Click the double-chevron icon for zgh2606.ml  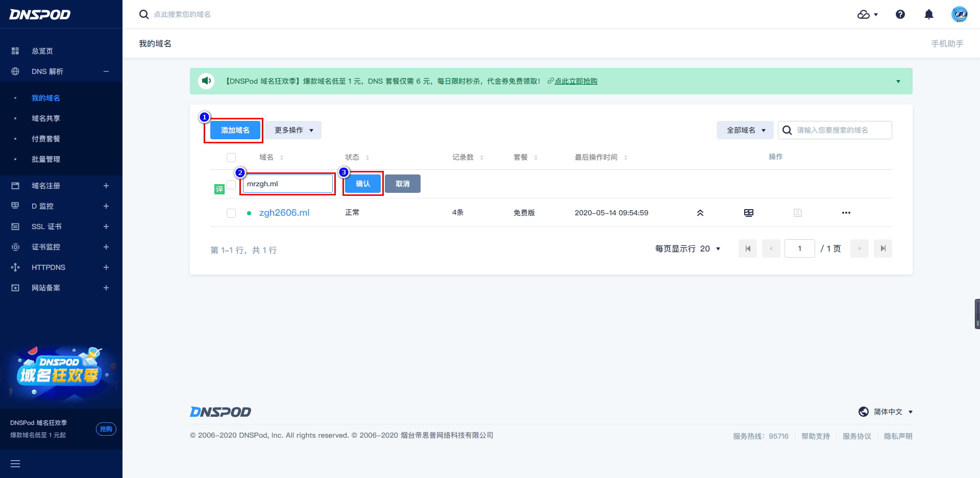[700, 213]
